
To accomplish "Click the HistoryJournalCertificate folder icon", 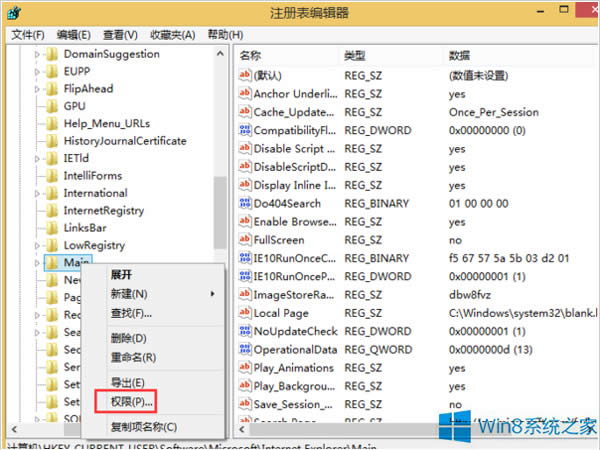I will [x=52, y=141].
